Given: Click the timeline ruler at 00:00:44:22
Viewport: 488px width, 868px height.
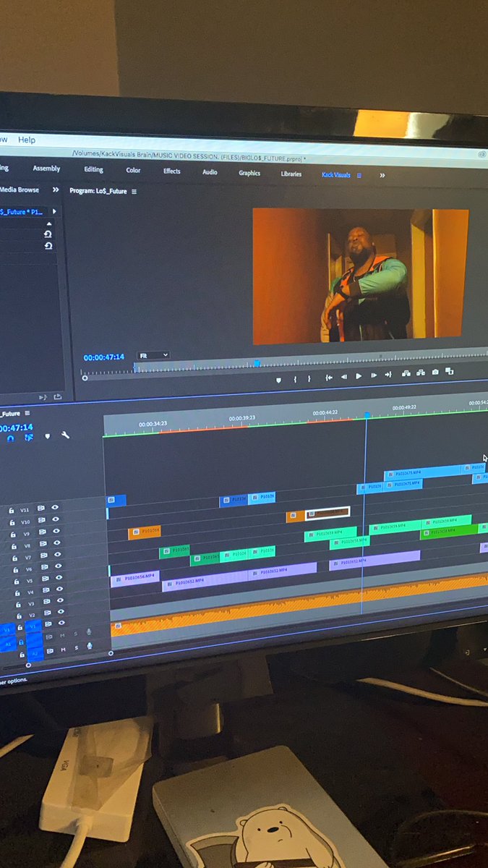Looking at the screenshot, I should click(x=327, y=413).
